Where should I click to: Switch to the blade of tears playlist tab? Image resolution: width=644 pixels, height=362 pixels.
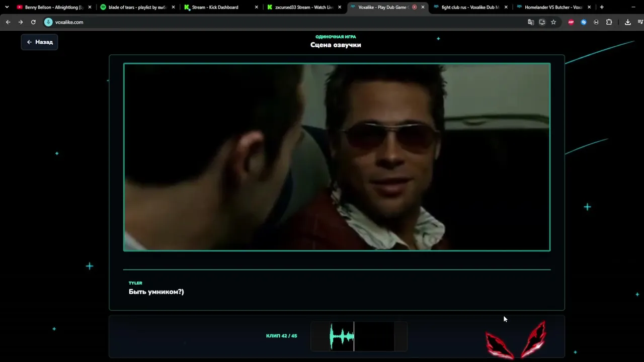(x=137, y=7)
